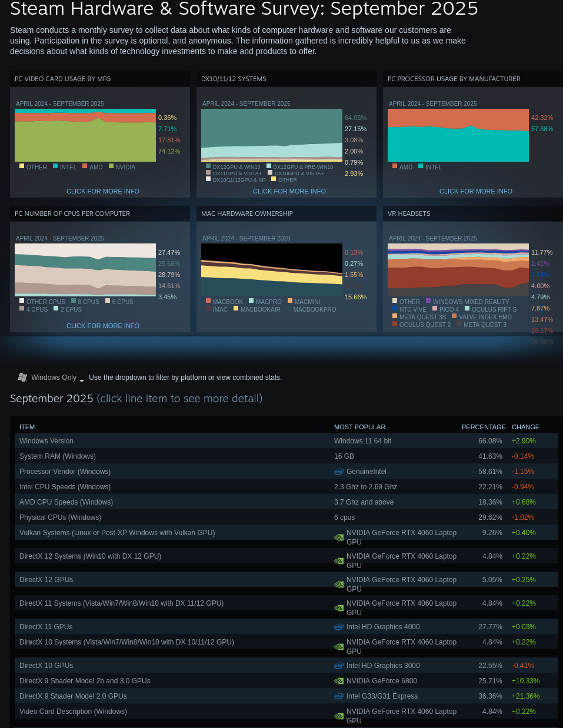This screenshot has height=728, width=563.
Task: Click NVIDIA logo in DirectX 11 Systems row
Action: 339,608
